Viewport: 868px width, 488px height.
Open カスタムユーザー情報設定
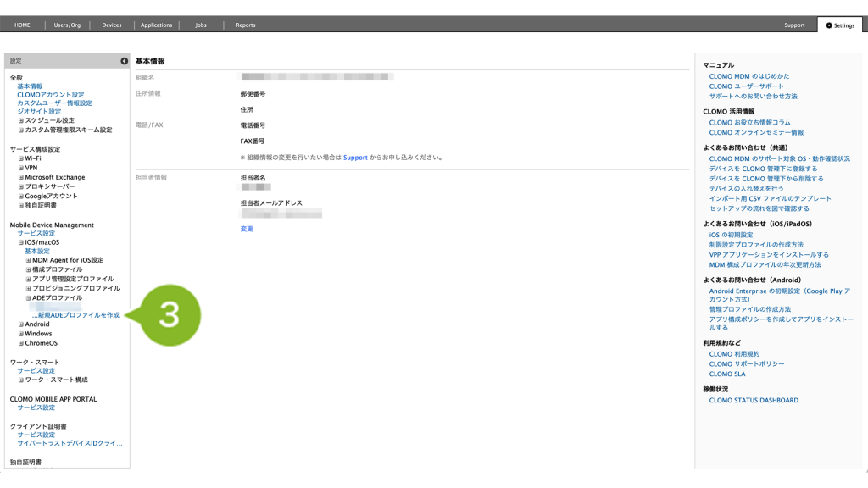(54, 103)
